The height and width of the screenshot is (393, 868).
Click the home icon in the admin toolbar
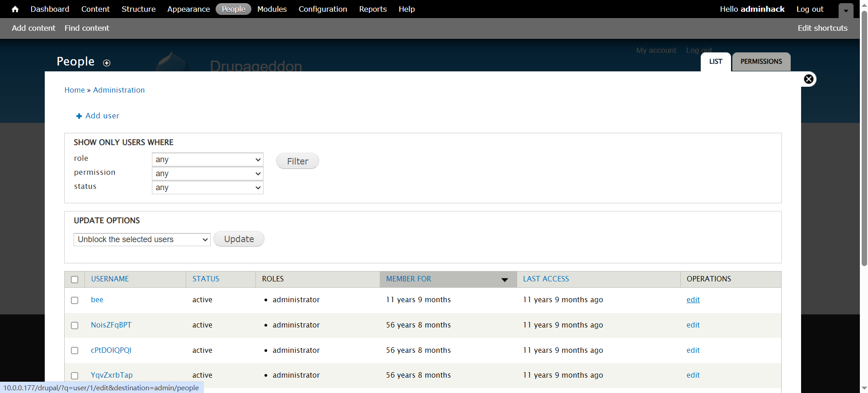15,9
